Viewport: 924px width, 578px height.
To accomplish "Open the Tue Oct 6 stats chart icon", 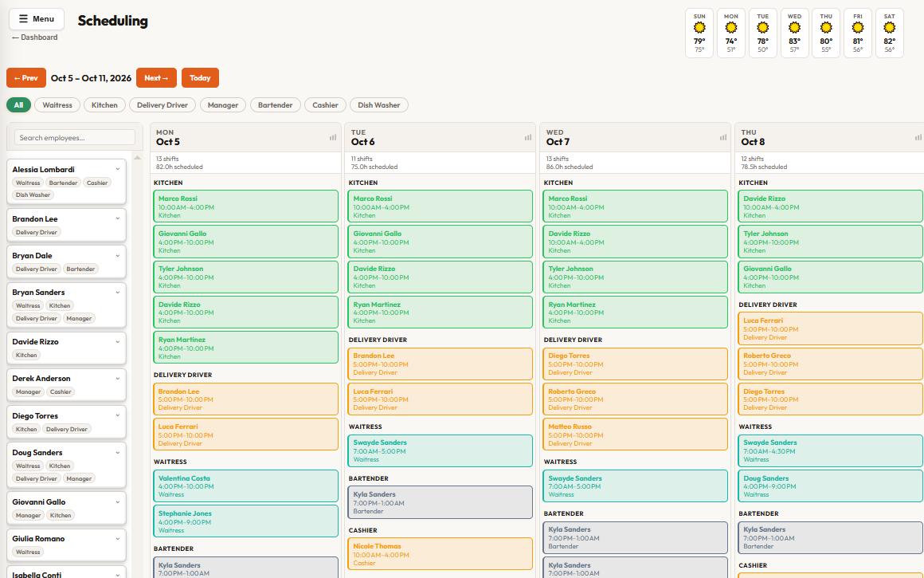I will click(528, 137).
